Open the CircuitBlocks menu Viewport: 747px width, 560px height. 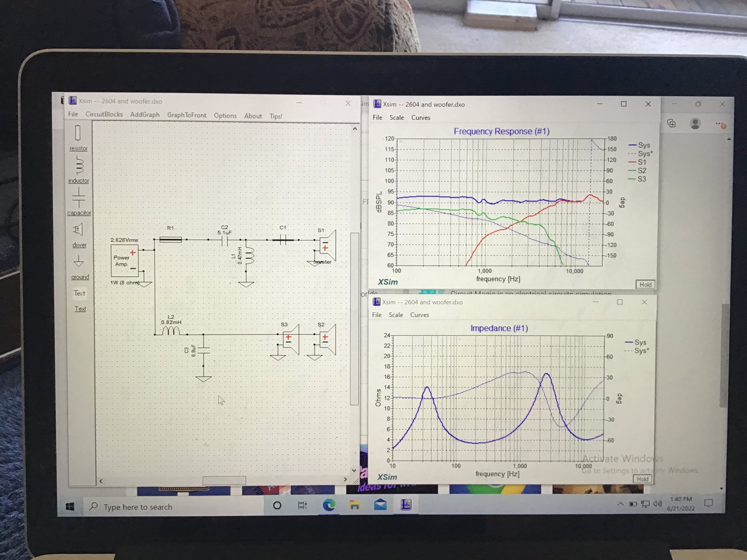[104, 114]
